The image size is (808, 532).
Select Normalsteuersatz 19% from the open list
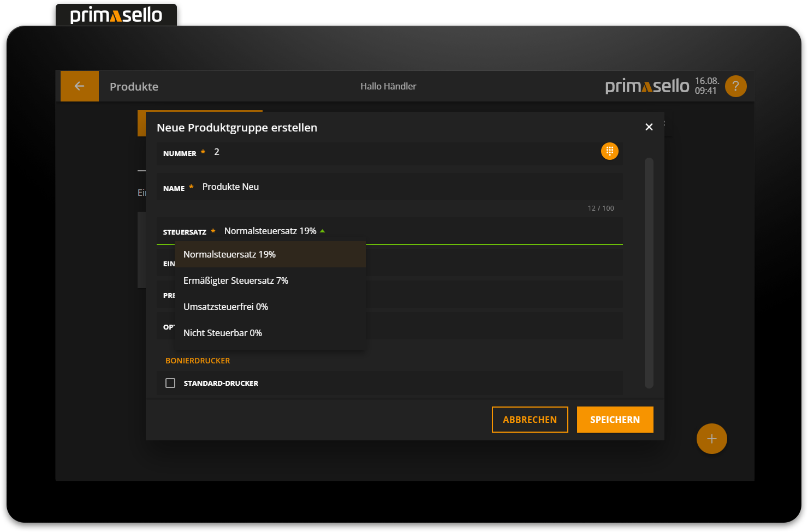pos(229,255)
